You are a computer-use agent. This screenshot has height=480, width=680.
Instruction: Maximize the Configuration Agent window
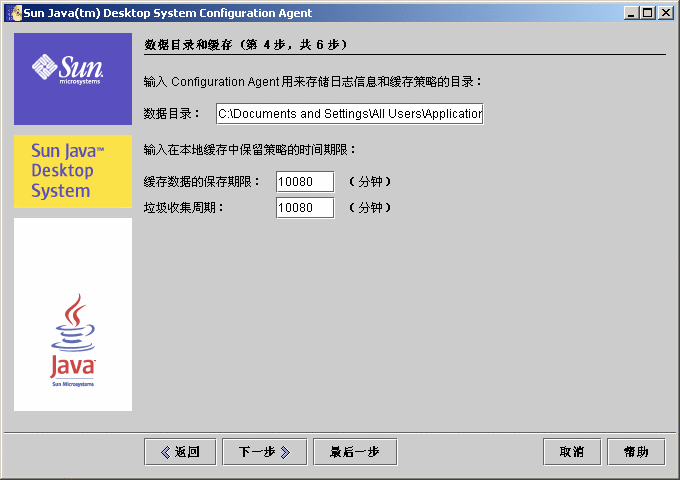pyautogui.click(x=647, y=13)
